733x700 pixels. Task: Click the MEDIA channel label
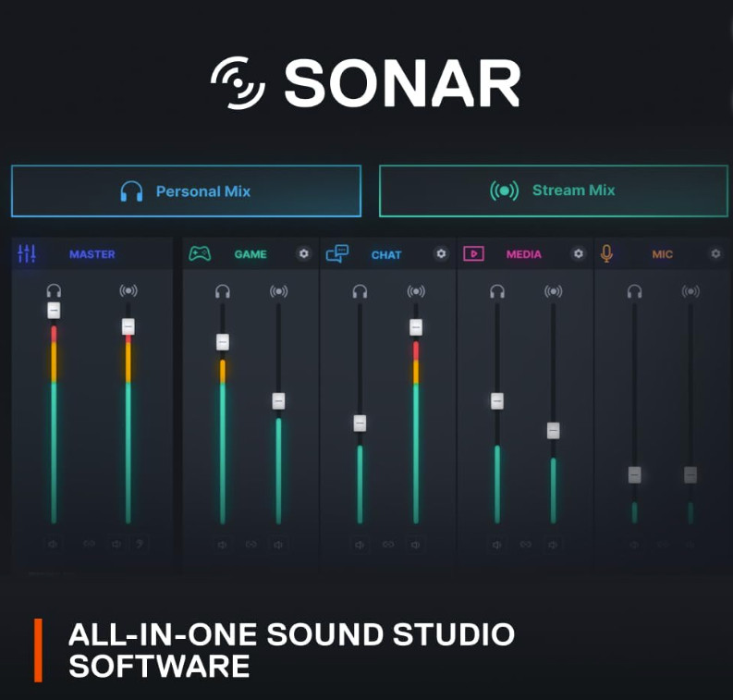(524, 254)
